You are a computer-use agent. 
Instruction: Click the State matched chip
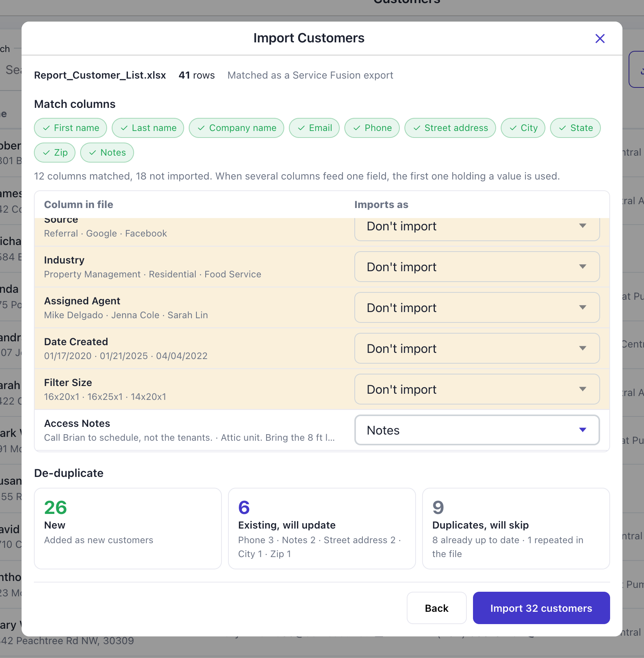tap(575, 128)
